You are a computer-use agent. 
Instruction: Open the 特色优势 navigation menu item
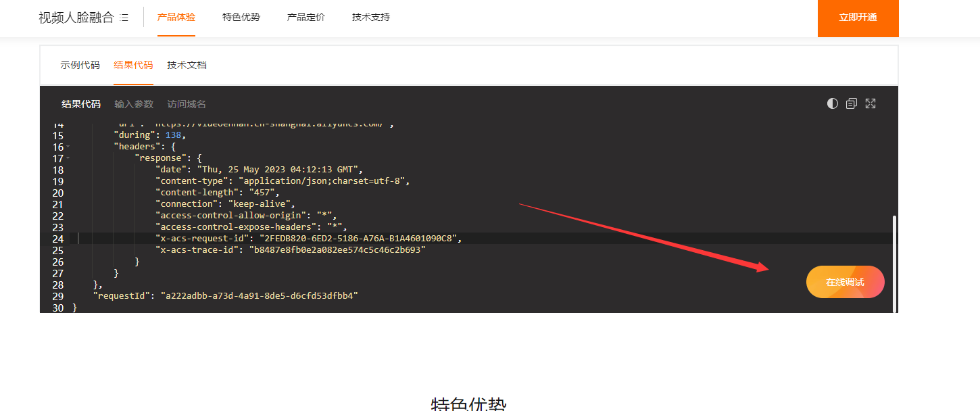point(241,17)
